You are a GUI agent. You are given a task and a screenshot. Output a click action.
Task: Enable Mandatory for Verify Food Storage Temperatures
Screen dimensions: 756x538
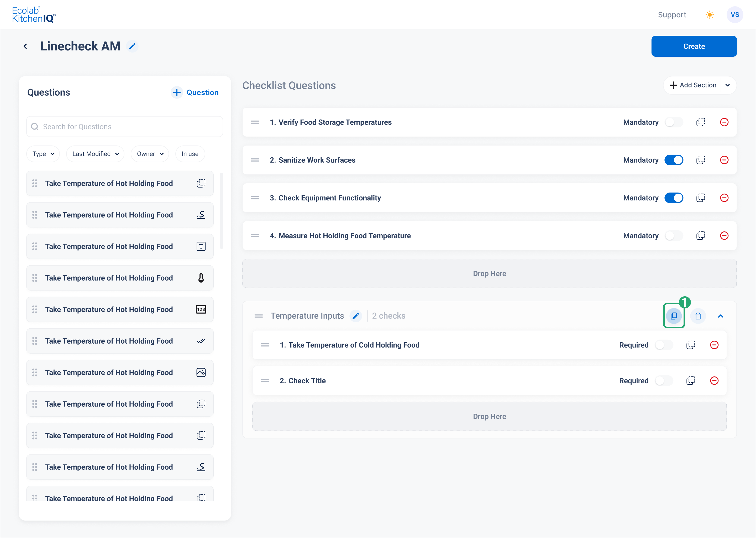pyautogui.click(x=674, y=122)
